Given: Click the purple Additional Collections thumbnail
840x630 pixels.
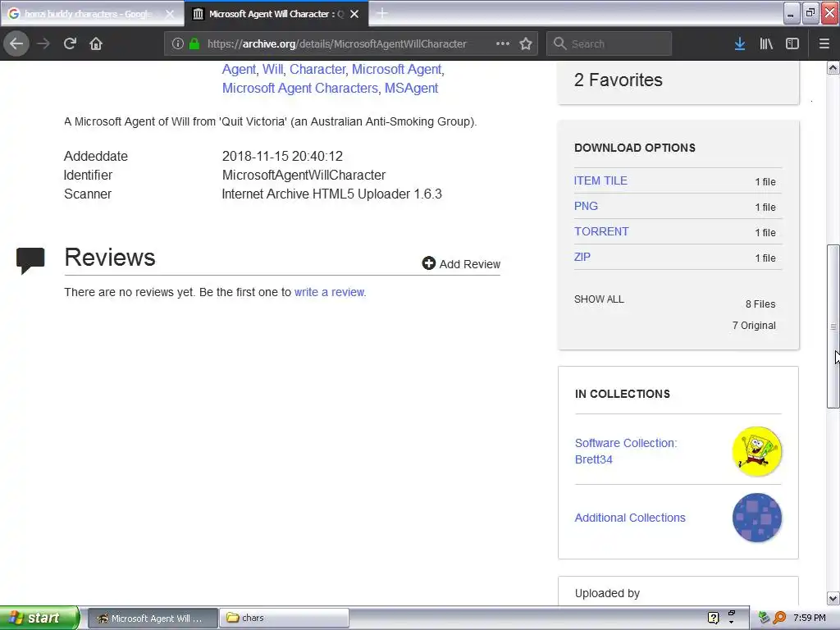Looking at the screenshot, I should point(756,518).
